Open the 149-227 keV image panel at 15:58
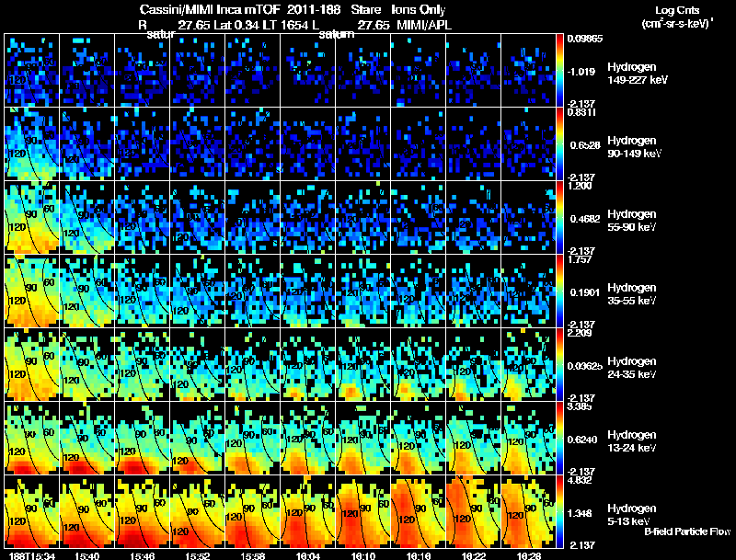 [x=252, y=71]
